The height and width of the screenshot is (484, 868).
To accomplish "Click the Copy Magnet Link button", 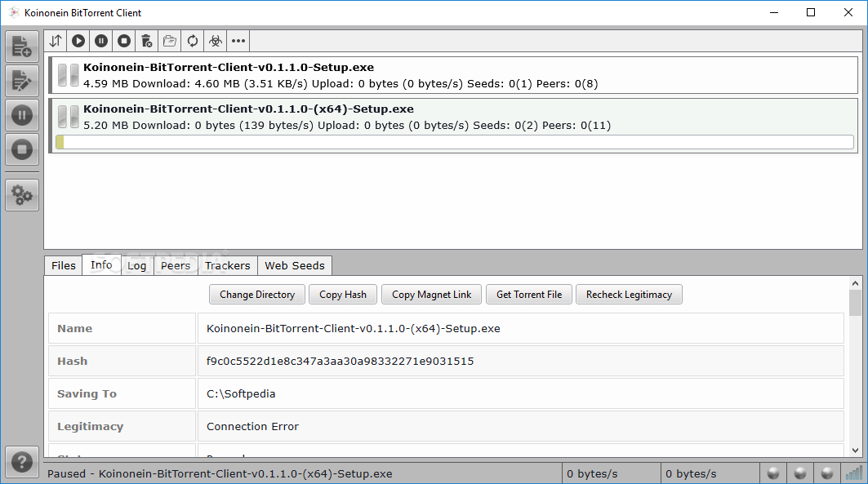I will click(432, 295).
